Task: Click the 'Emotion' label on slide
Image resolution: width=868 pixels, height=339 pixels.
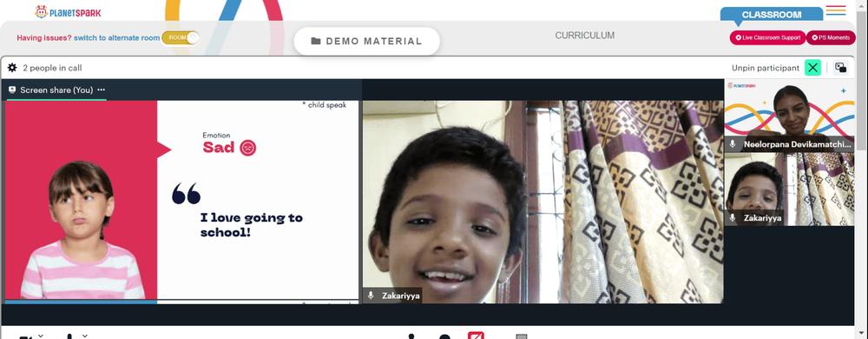Action: [216, 135]
